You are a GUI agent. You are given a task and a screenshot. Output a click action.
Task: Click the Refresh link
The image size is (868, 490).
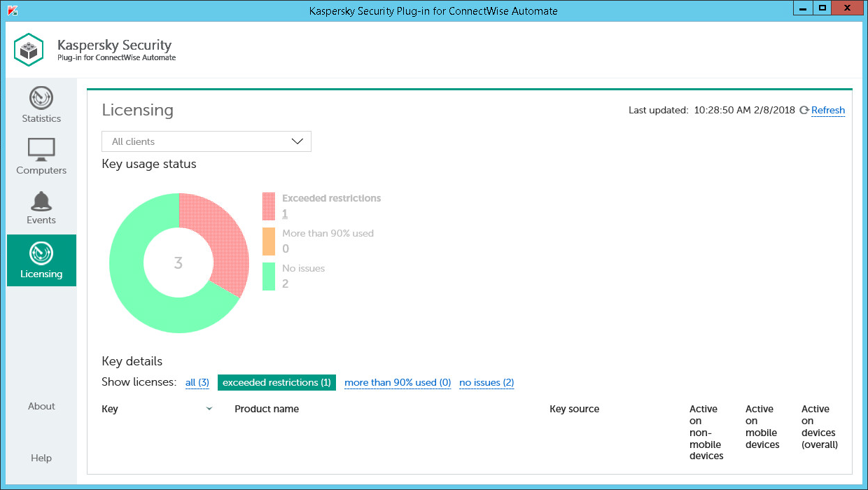pyautogui.click(x=828, y=111)
